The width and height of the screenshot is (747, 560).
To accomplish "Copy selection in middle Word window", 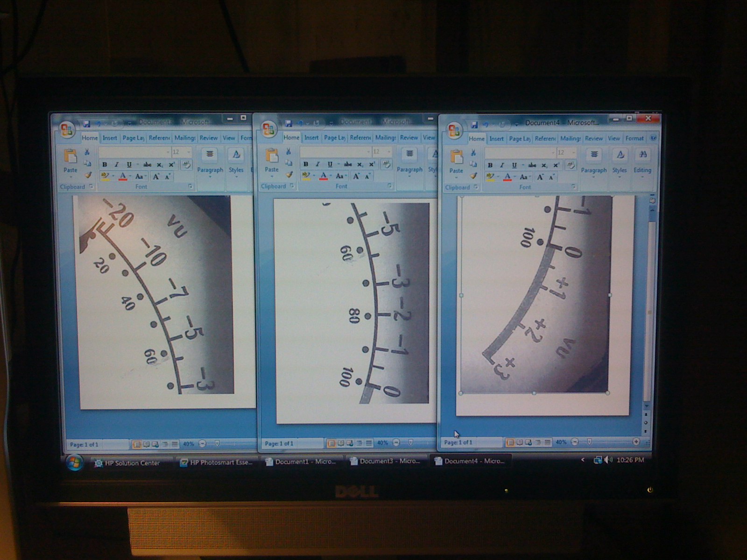I will (x=289, y=163).
